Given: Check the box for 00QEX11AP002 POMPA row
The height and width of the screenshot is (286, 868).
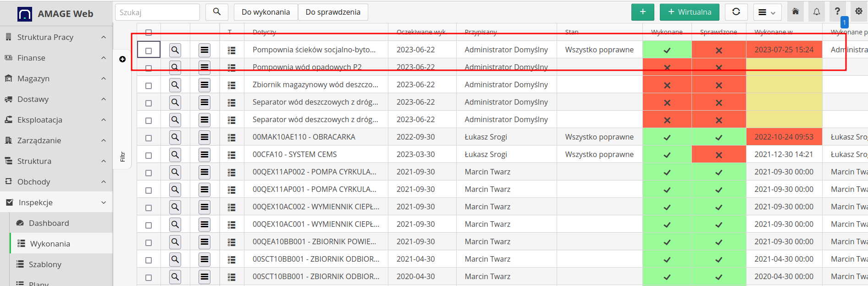Looking at the screenshot, I should click(149, 173).
